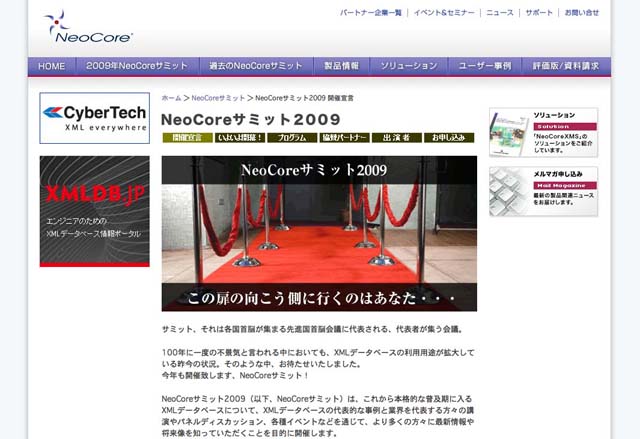Image resolution: width=640 pixels, height=439 pixels.
Task: Click the サポート top link
Action: [539, 13]
